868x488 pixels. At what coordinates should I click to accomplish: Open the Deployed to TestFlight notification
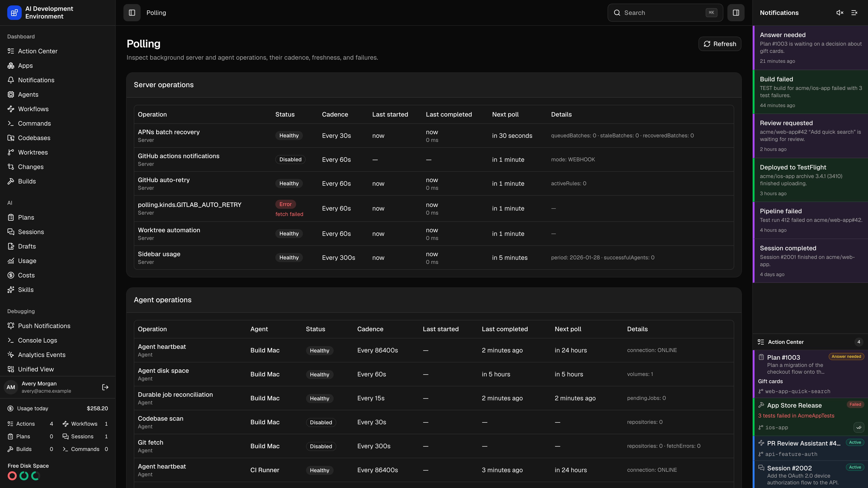coord(810,180)
